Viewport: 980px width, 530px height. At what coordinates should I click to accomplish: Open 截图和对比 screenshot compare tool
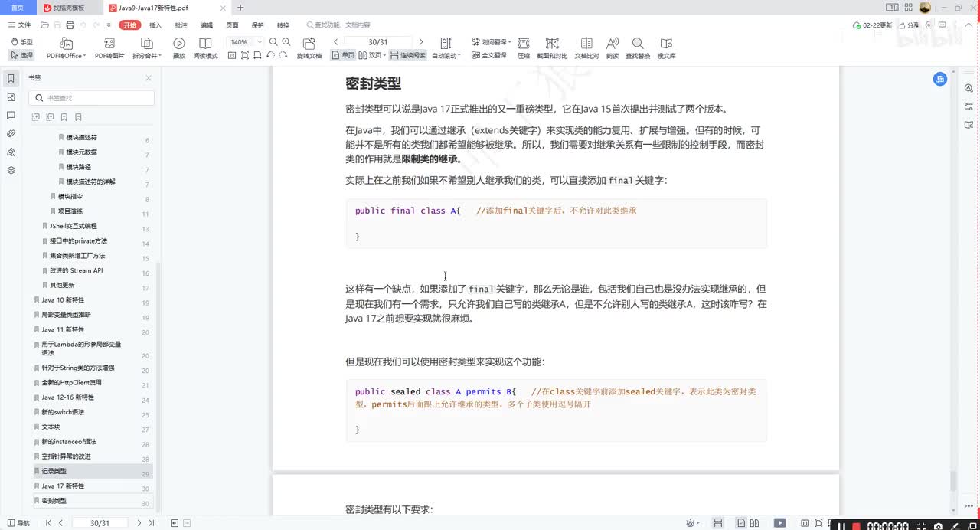pos(552,47)
